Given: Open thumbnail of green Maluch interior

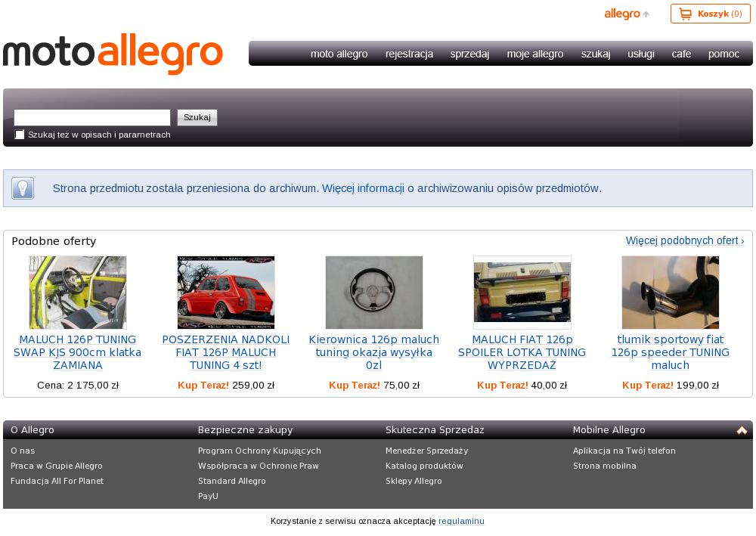Looking at the screenshot, I should tap(78, 293).
